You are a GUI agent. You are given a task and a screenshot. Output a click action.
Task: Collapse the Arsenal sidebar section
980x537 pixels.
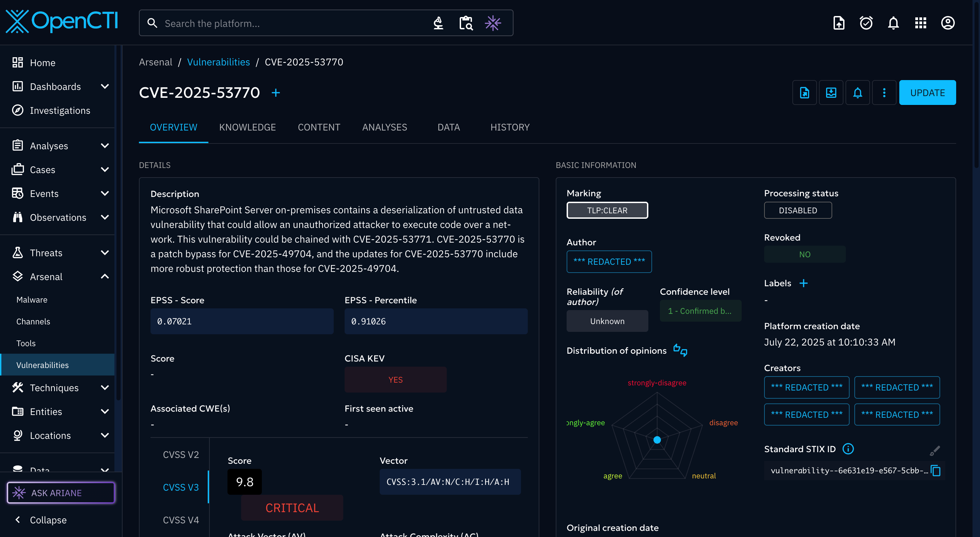(x=105, y=277)
